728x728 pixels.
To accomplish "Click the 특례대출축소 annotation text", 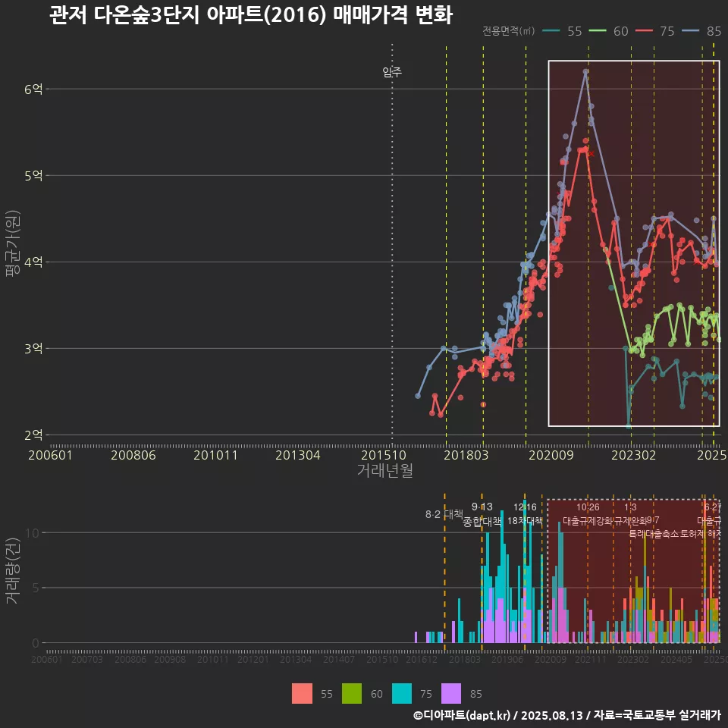I will 653,534.
